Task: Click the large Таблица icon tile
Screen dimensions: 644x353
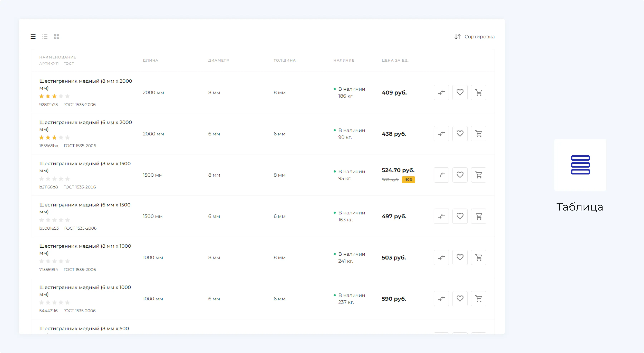Action: [x=580, y=165]
